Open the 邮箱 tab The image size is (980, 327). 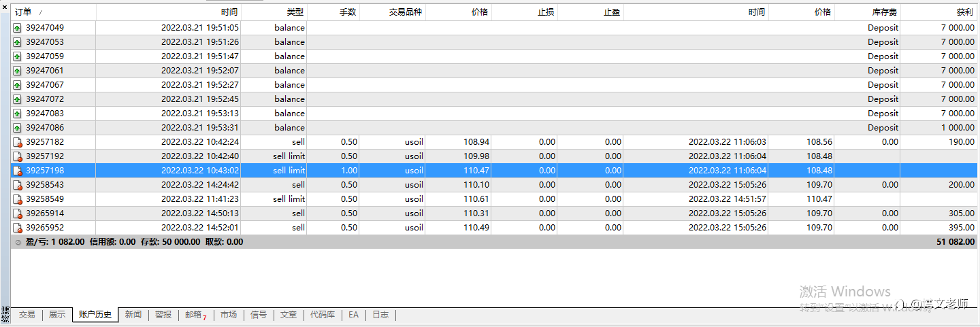195,315
